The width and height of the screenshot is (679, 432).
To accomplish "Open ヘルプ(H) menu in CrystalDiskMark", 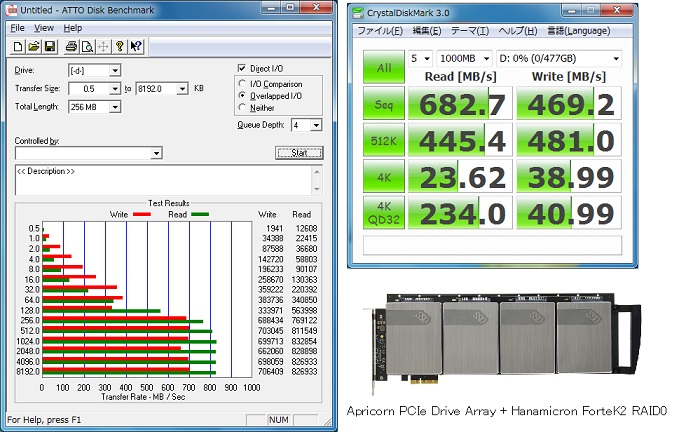I will [517, 31].
